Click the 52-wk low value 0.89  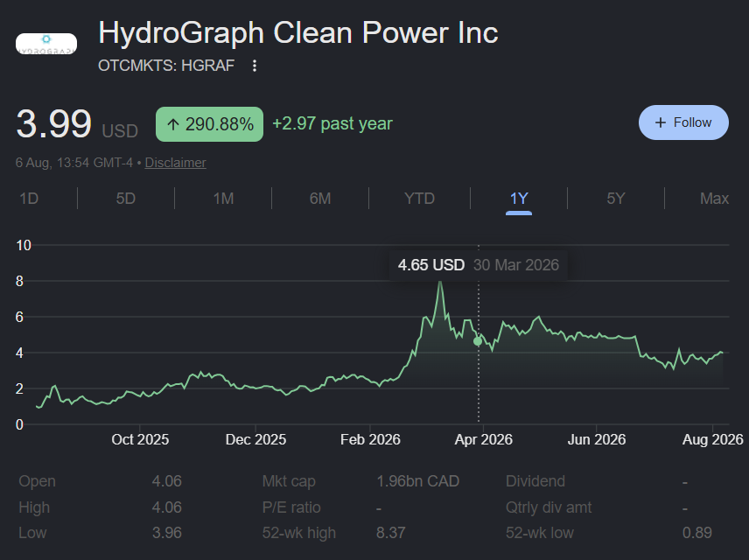tap(696, 533)
